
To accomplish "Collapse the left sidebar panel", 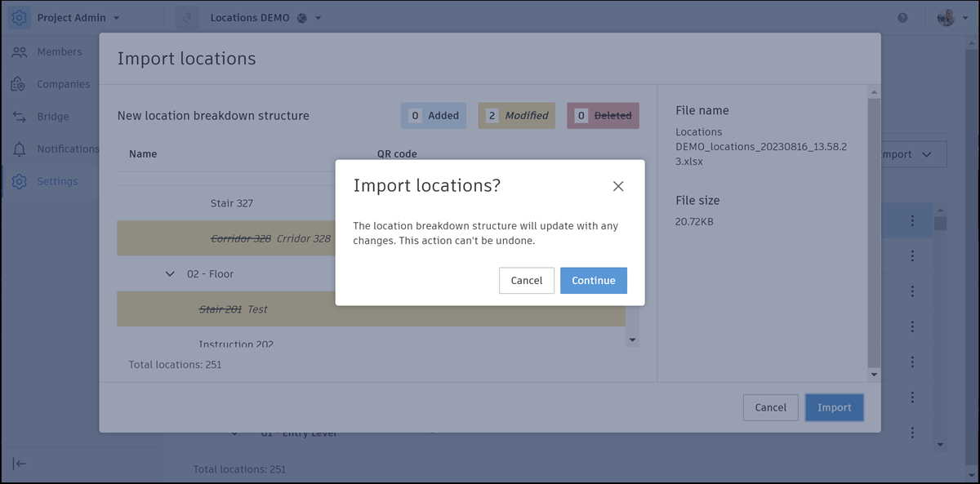I will [20, 464].
